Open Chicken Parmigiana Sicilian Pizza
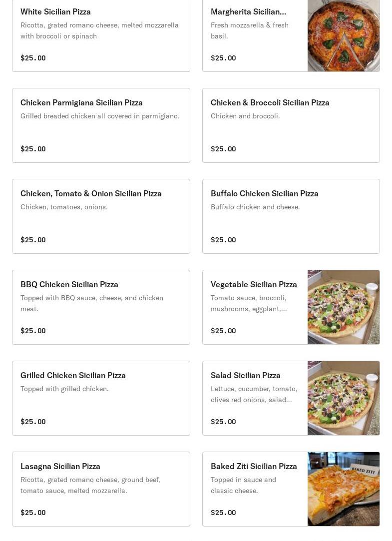Viewport: 392px width, 541px height. (x=81, y=102)
